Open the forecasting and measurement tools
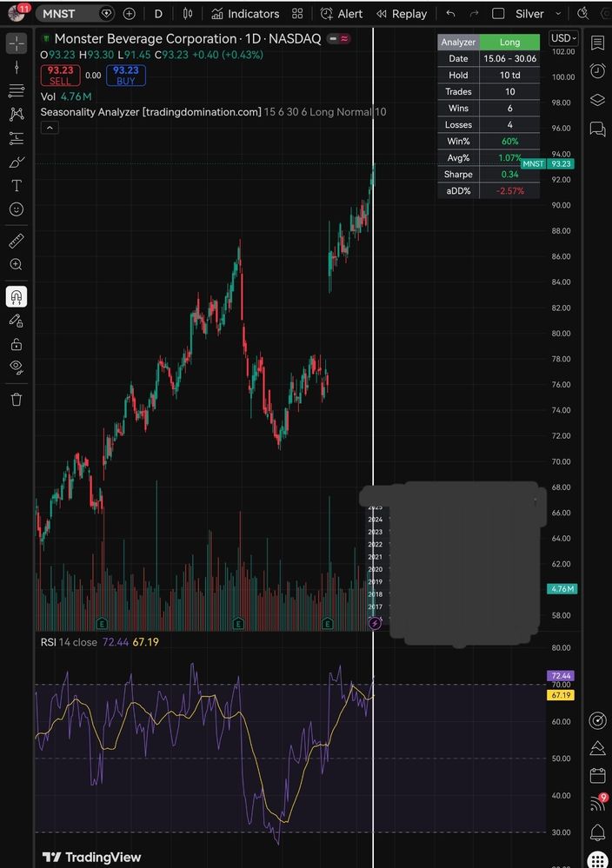 coord(17,138)
